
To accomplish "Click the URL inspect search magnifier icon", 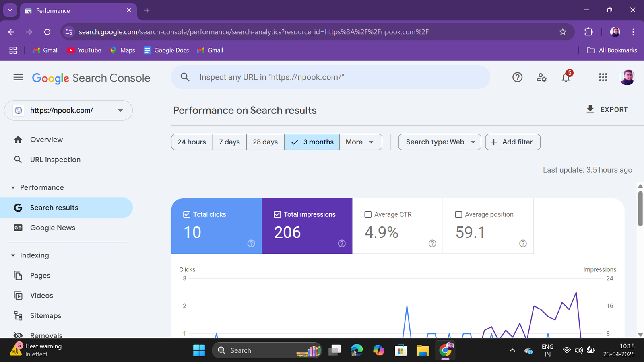I will pos(185,77).
